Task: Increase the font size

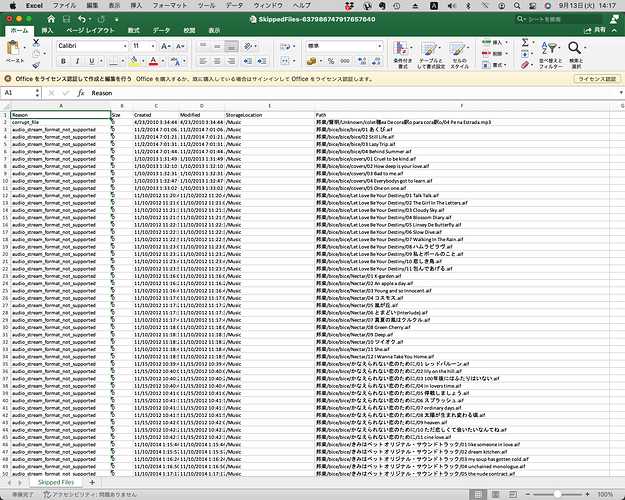Action: click(165, 46)
